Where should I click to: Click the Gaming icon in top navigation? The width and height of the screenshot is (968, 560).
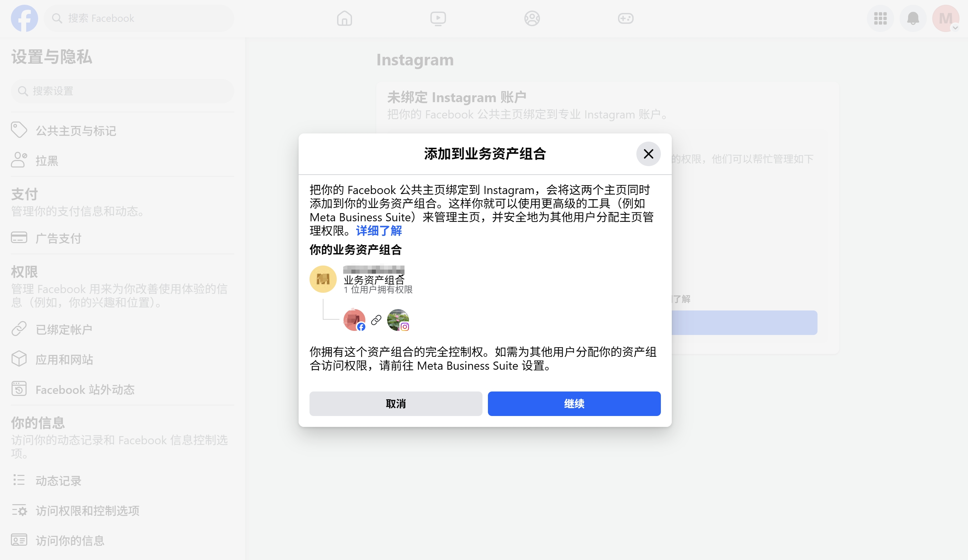click(x=625, y=18)
